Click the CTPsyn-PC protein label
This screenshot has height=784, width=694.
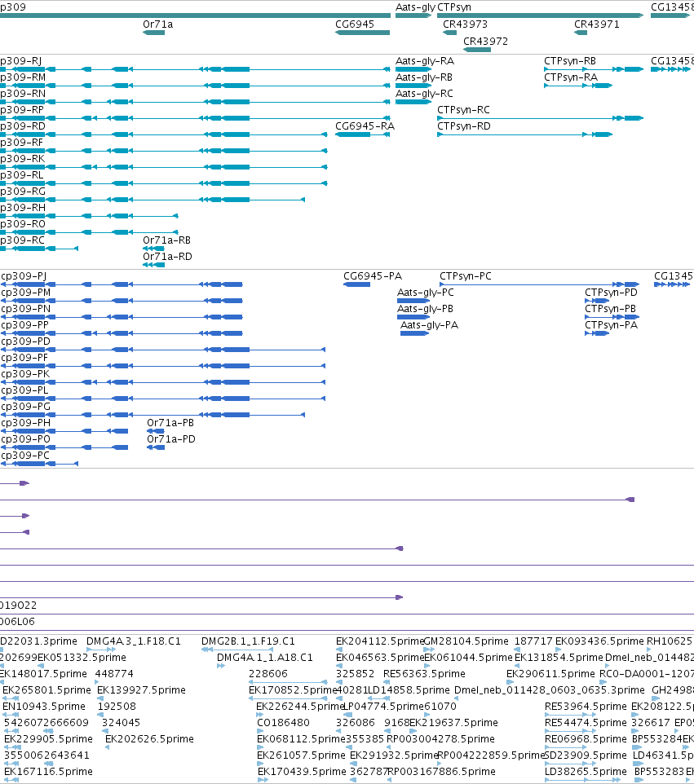466,276
